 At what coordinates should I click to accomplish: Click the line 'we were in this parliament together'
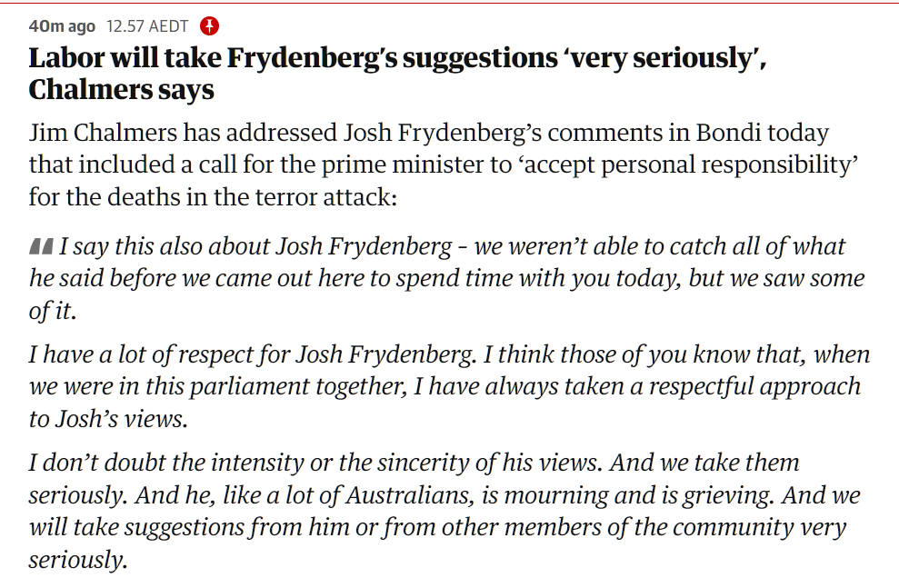(218, 385)
